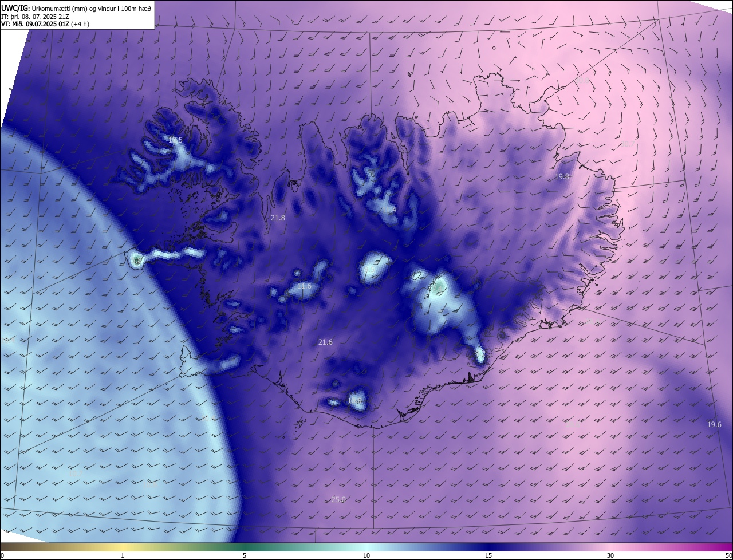The width and height of the screenshot is (733, 560).
Task: Click the 11.6 value label
Action: (304, 286)
